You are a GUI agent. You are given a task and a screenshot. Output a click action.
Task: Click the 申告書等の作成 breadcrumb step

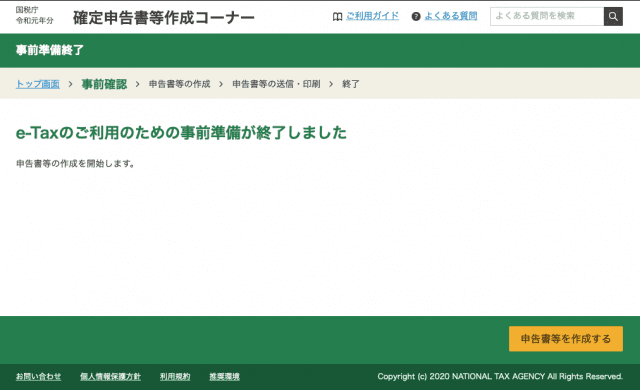pyautogui.click(x=180, y=84)
